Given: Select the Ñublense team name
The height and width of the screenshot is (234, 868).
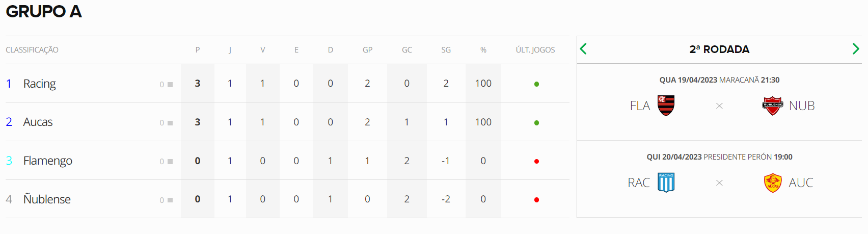Looking at the screenshot, I should click(47, 199).
